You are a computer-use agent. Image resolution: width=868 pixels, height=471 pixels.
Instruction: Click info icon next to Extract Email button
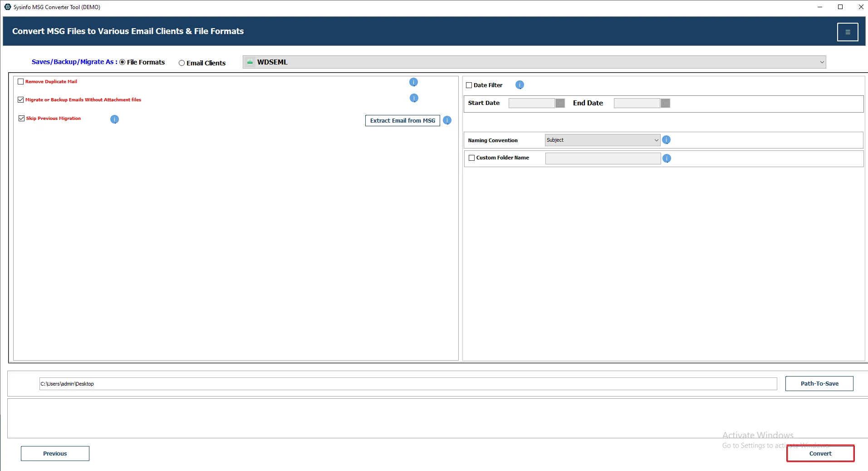tap(447, 120)
